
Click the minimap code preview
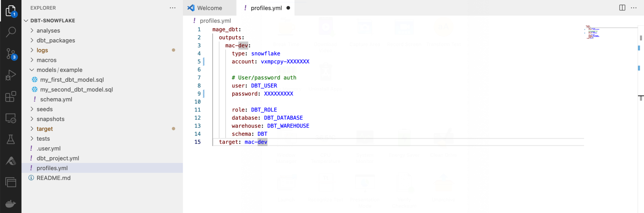pos(593,32)
